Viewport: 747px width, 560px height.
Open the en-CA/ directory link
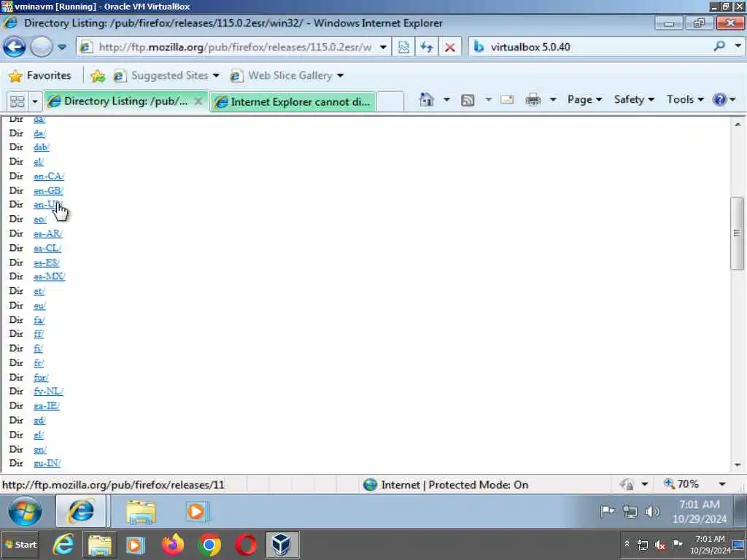click(x=49, y=176)
